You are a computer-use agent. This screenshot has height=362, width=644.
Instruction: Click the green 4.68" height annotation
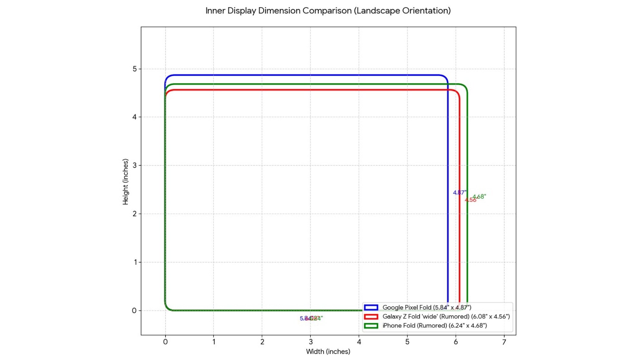(x=480, y=196)
